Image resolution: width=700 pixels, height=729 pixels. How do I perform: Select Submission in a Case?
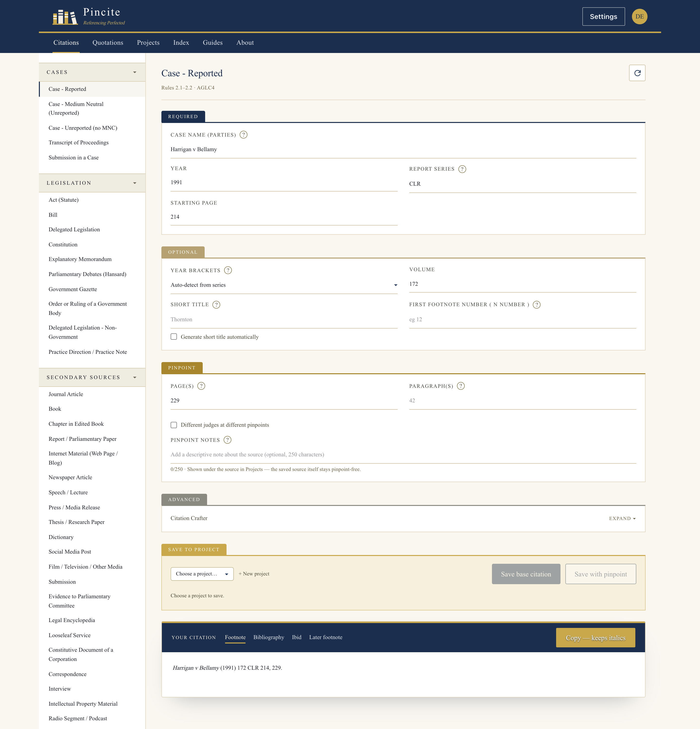click(x=92, y=158)
